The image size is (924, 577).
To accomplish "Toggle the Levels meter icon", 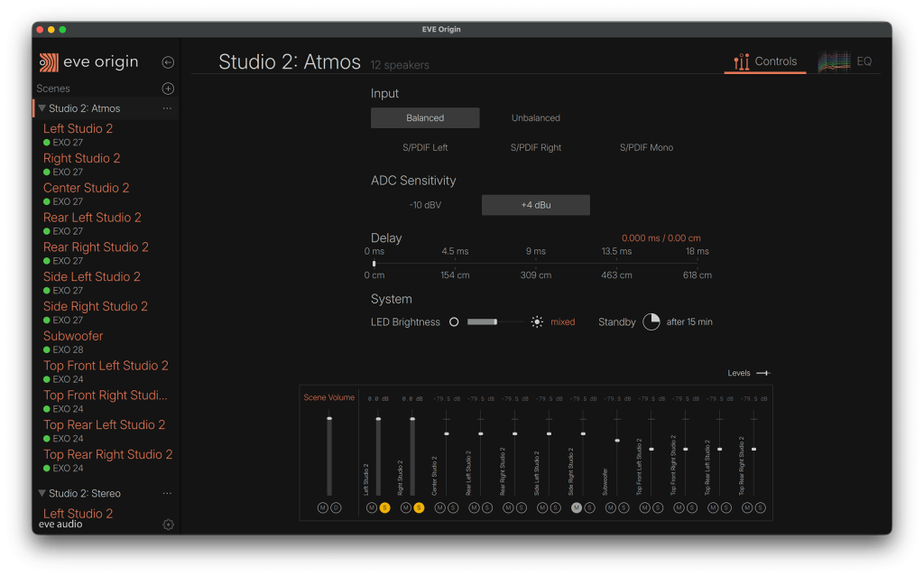I will 763,374.
